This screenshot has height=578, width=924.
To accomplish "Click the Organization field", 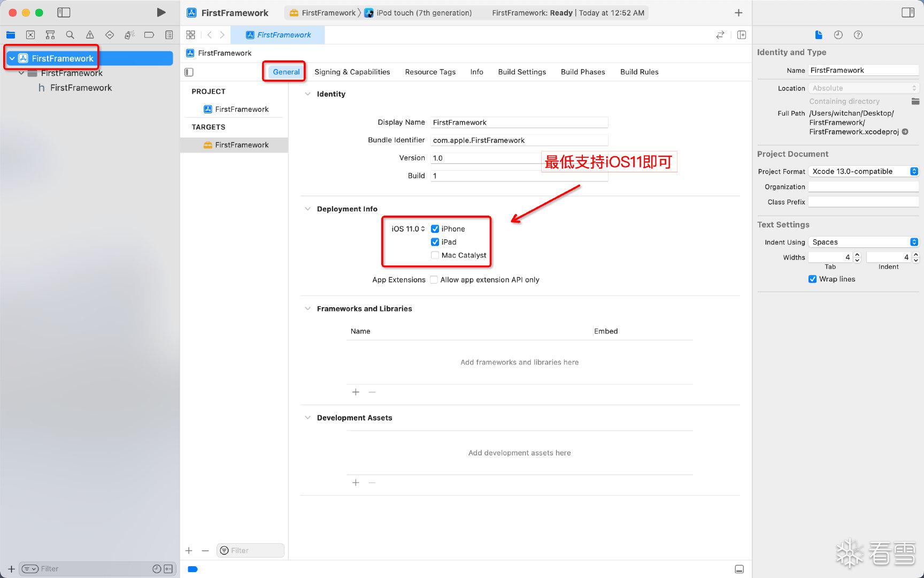I will coord(864,187).
